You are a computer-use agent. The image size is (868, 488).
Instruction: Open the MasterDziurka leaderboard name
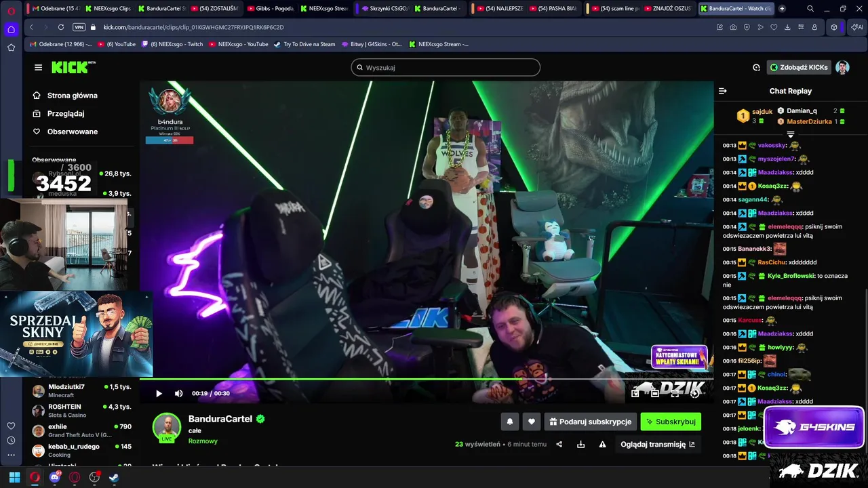tap(809, 121)
